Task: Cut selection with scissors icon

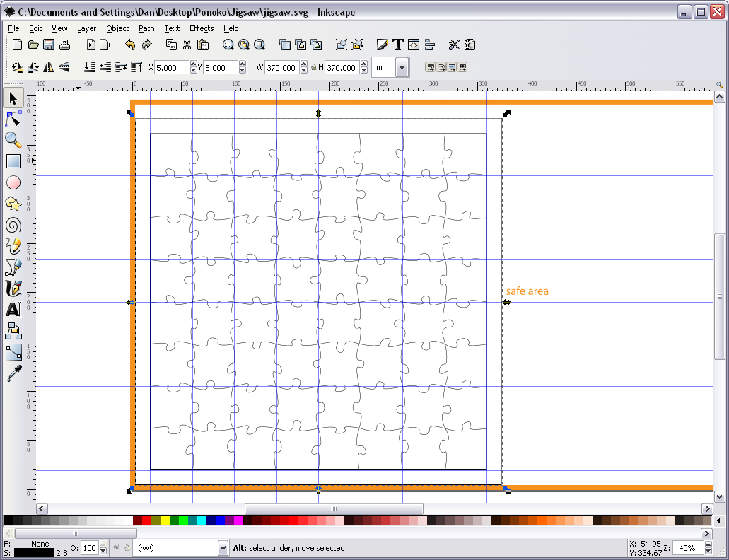Action: tap(187, 45)
